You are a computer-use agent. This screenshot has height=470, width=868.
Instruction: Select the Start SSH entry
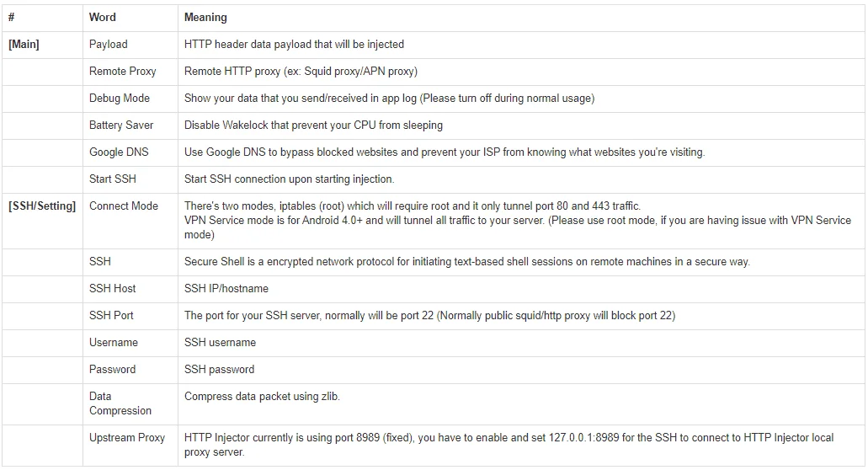pyautogui.click(x=112, y=179)
